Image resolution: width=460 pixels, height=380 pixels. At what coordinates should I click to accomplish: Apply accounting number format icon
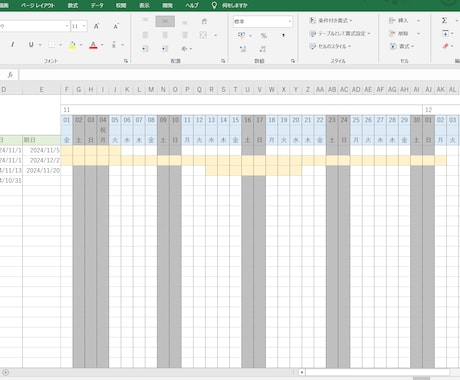coord(242,35)
